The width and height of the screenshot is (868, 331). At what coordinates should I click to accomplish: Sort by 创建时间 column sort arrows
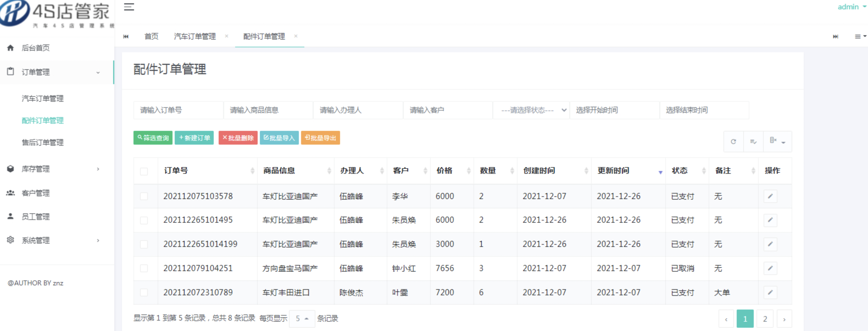586,171
